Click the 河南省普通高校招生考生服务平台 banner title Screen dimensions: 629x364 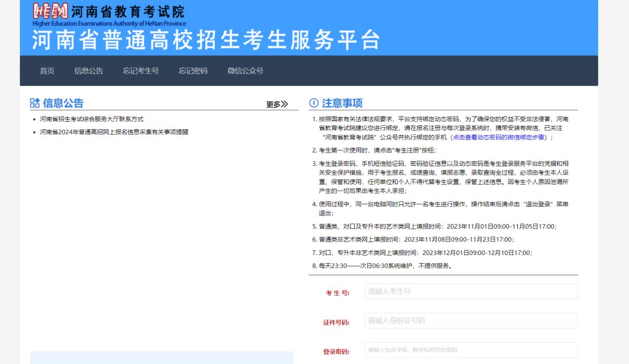coord(206,41)
